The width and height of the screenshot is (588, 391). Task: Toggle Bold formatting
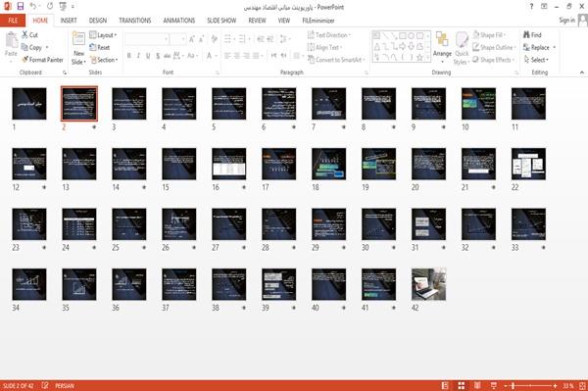tap(129, 56)
